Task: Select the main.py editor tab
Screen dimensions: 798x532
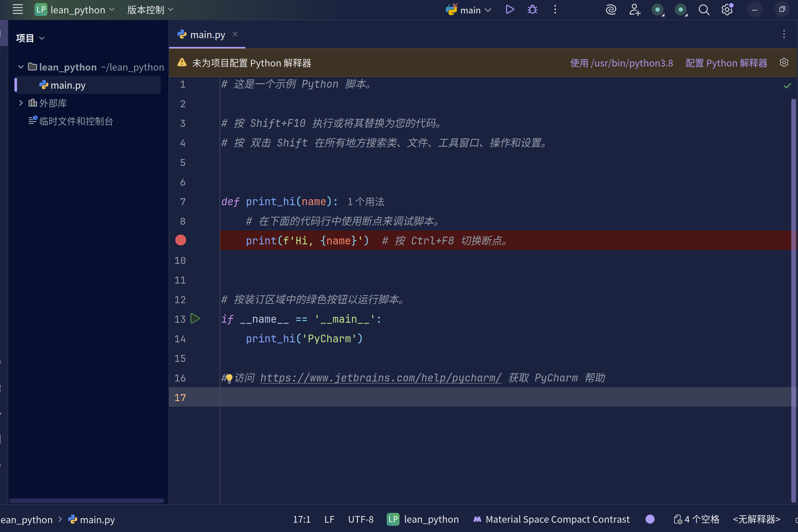Action: click(x=207, y=35)
